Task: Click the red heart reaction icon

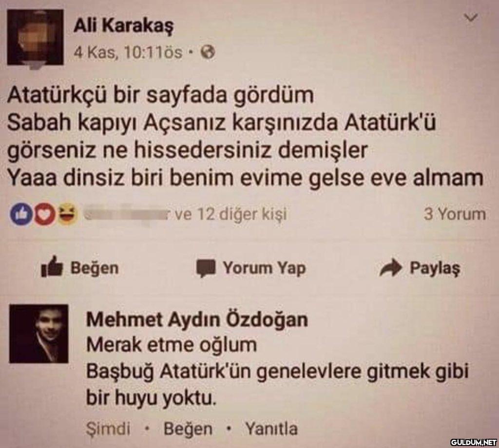Action: tap(44, 214)
